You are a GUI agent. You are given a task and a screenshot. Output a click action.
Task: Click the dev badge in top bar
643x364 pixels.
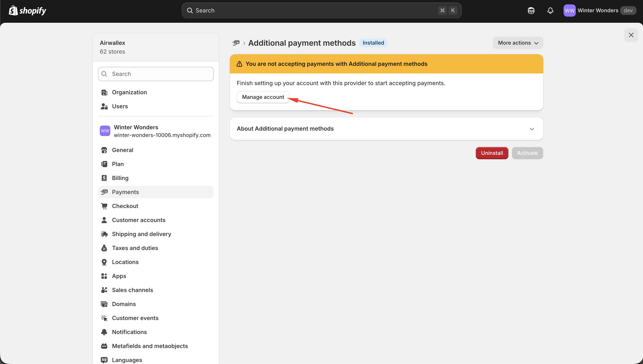click(x=628, y=10)
